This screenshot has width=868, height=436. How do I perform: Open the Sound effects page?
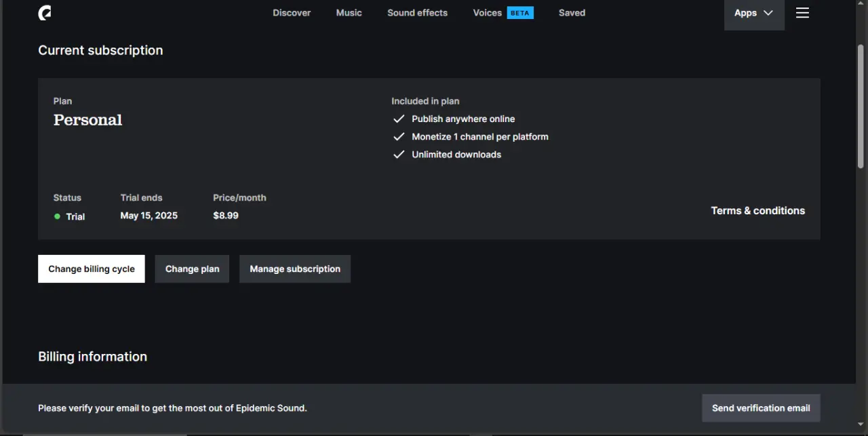pyautogui.click(x=417, y=13)
